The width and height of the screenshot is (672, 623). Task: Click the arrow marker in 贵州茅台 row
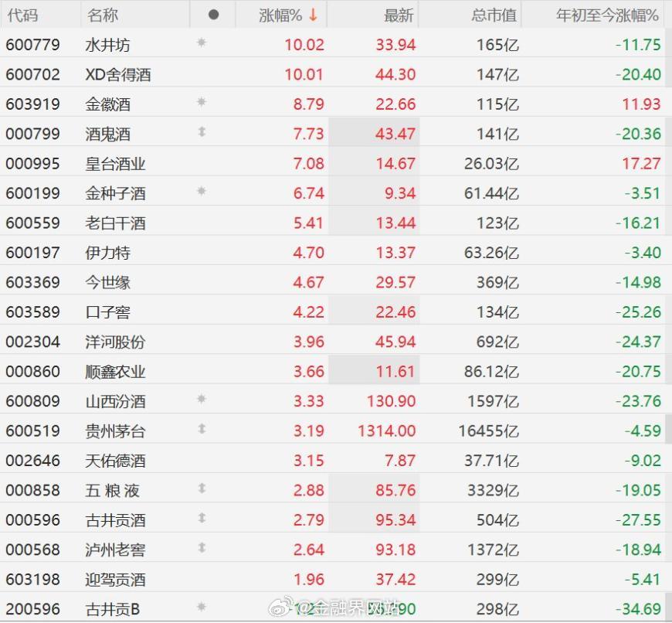[202, 429]
